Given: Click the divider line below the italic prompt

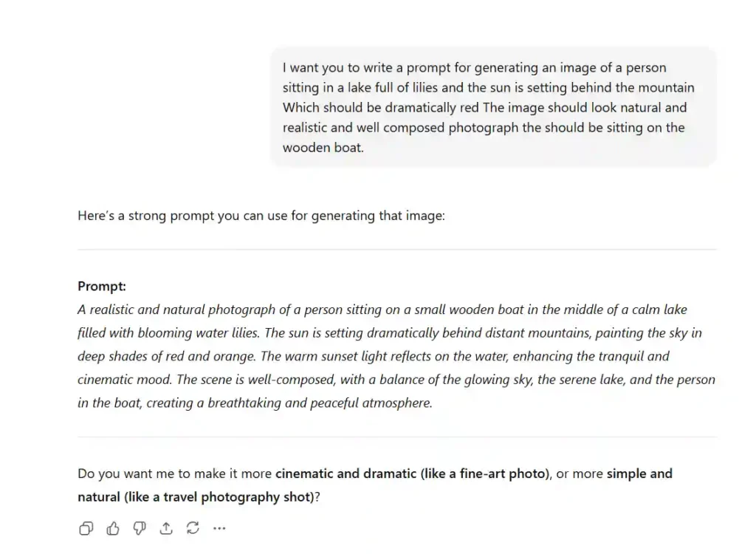Looking at the screenshot, I should coord(396,437).
